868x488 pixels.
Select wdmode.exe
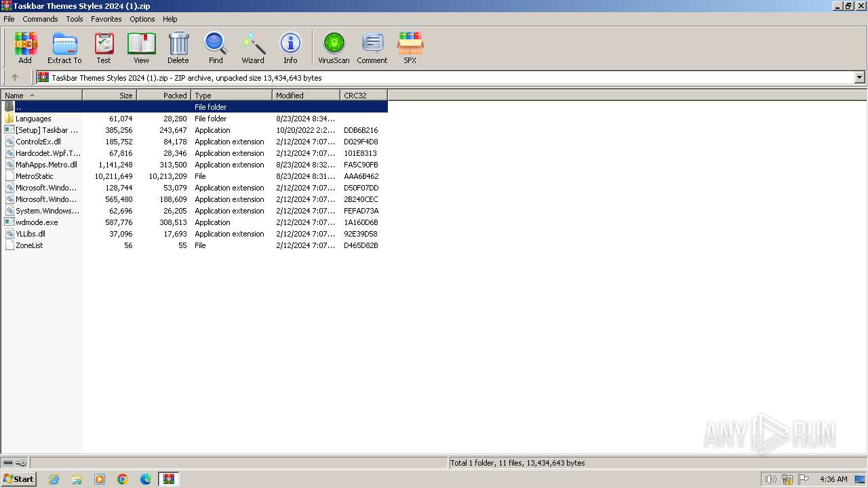coord(195,222)
